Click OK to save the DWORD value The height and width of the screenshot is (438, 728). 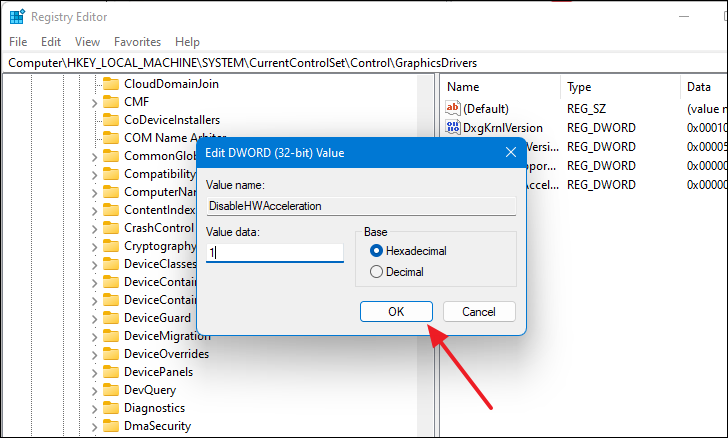396,312
